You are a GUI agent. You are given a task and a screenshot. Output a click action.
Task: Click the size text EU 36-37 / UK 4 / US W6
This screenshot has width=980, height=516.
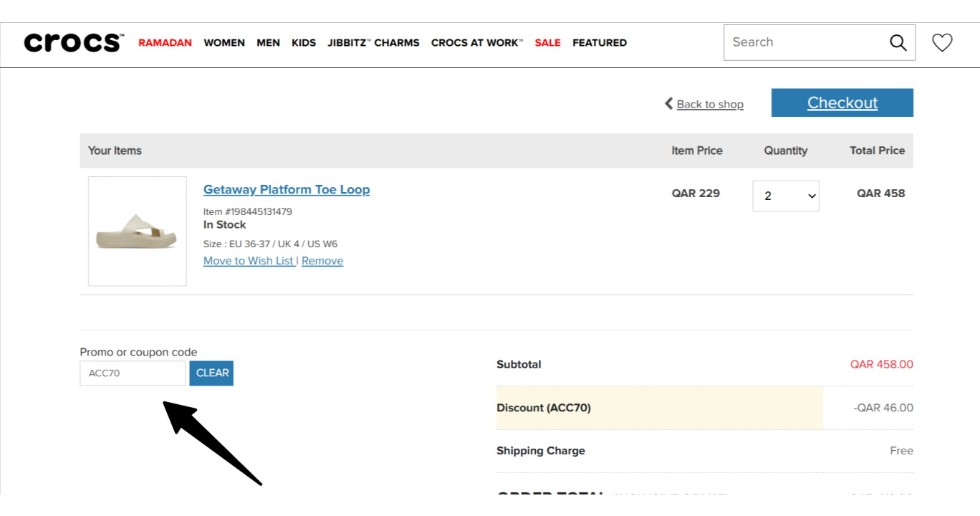pos(283,244)
